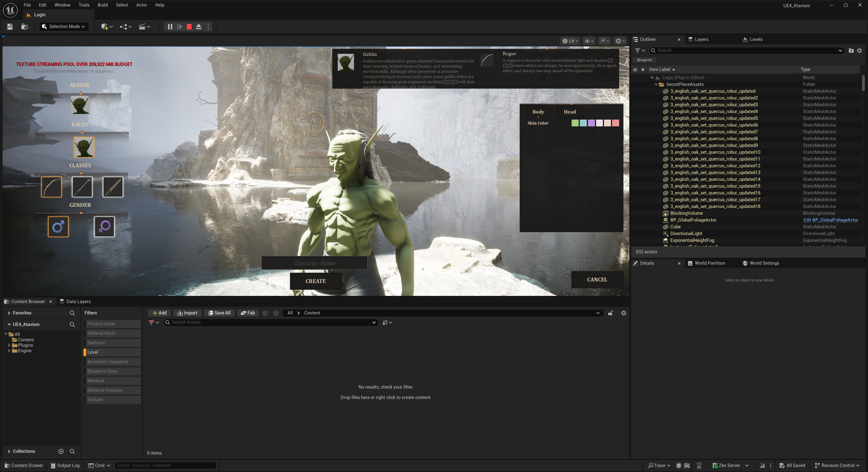Open the Lit view mode dropdown
868x472 pixels.
coord(570,41)
